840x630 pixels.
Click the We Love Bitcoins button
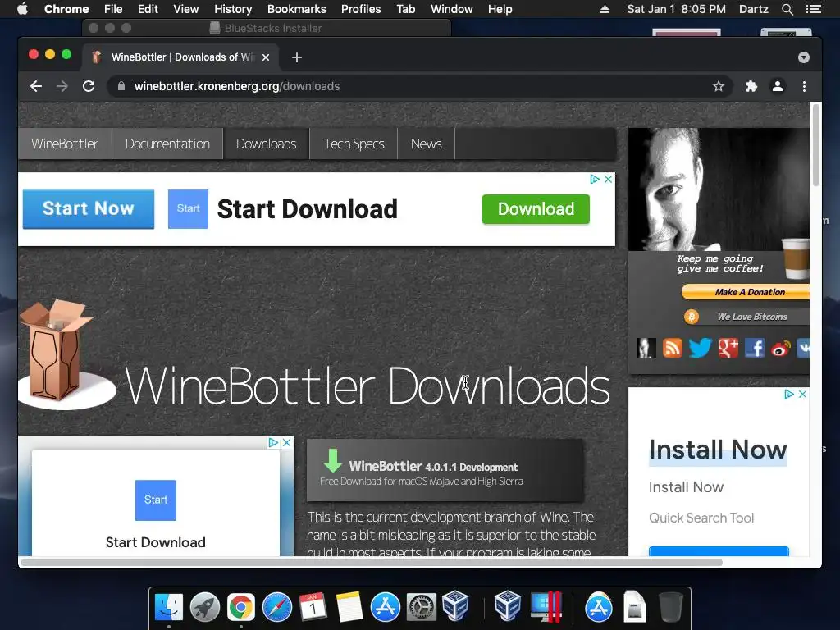coord(746,317)
